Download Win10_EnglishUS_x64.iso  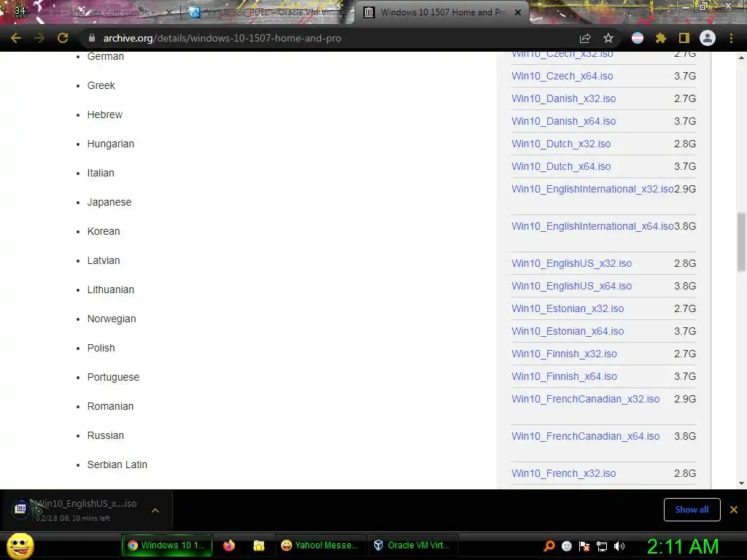pos(572,286)
